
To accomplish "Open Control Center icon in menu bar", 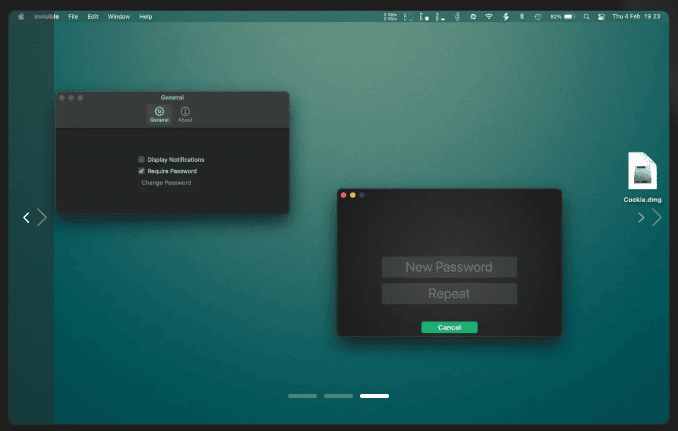I will [601, 16].
